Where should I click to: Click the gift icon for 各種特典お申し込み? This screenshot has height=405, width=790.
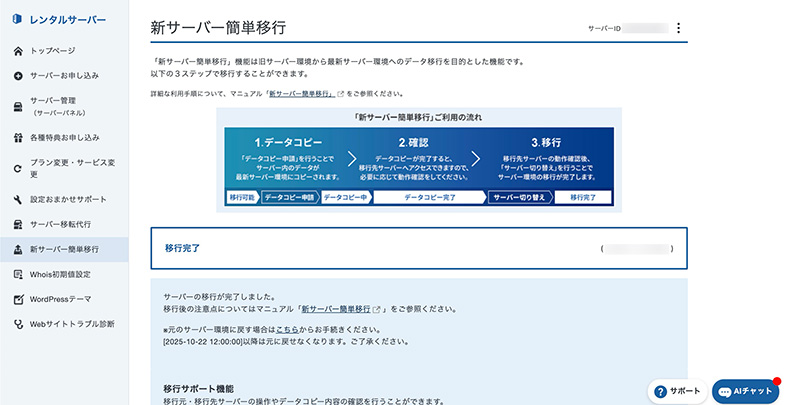18,136
